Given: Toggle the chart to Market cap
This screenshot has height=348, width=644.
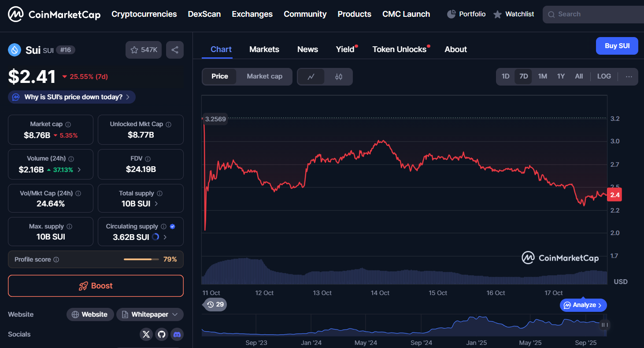Looking at the screenshot, I should [x=264, y=76].
